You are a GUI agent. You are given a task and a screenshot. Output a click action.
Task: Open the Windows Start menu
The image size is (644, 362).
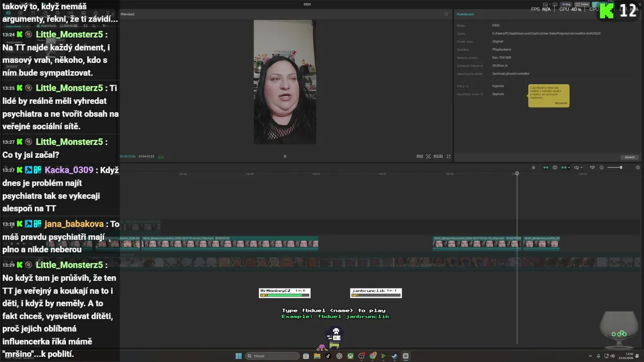pos(238,356)
